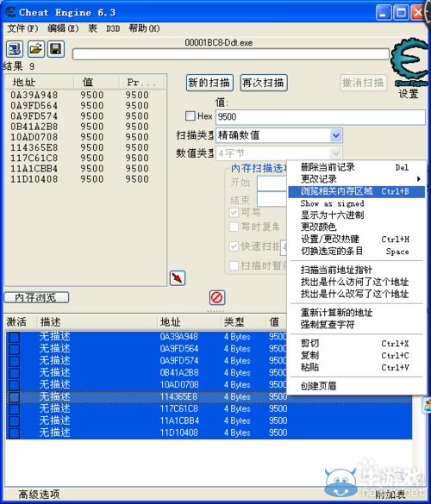Select scan result address 117C61C8
Screen dimensions: 431x504
[x=34, y=159]
